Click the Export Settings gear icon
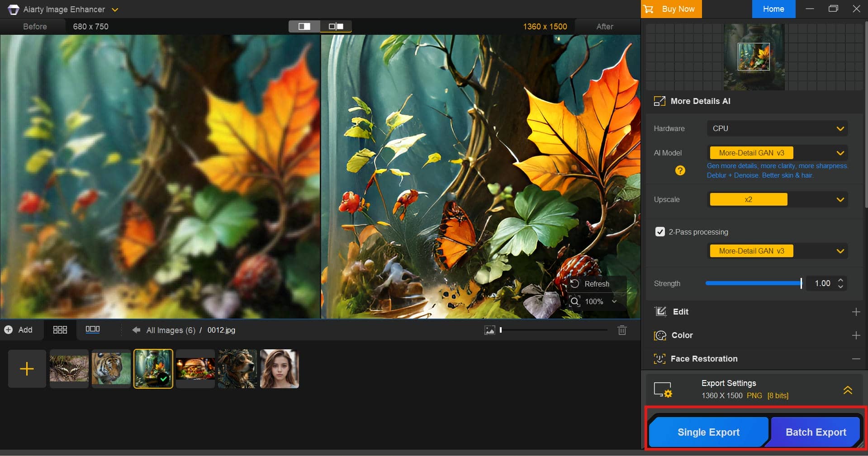Screen dimensions: 868x456 (x=663, y=390)
